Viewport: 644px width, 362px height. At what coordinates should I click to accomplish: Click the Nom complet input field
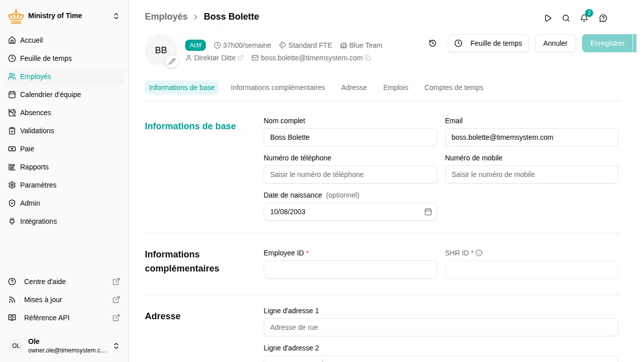click(350, 137)
